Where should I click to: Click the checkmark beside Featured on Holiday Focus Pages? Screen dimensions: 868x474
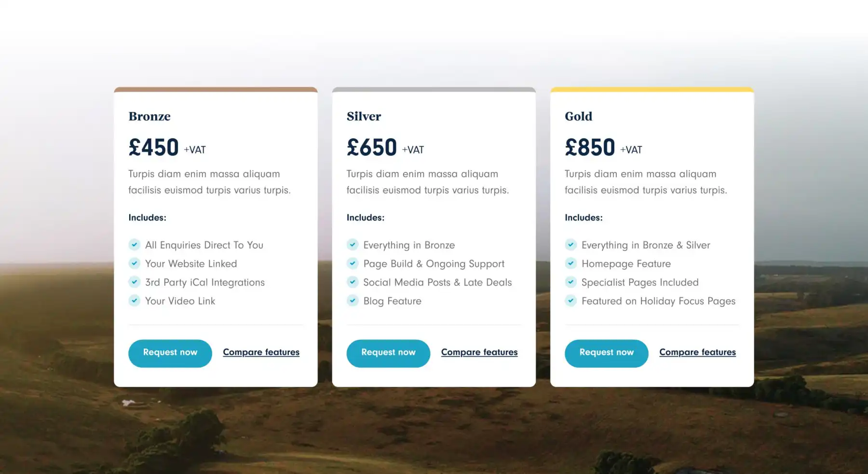coord(571,300)
